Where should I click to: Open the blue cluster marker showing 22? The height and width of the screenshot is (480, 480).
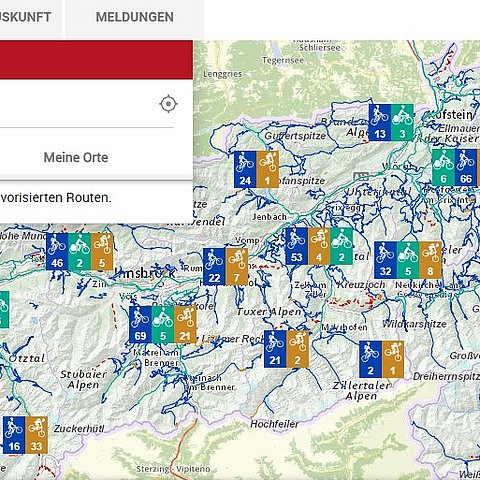click(214, 267)
